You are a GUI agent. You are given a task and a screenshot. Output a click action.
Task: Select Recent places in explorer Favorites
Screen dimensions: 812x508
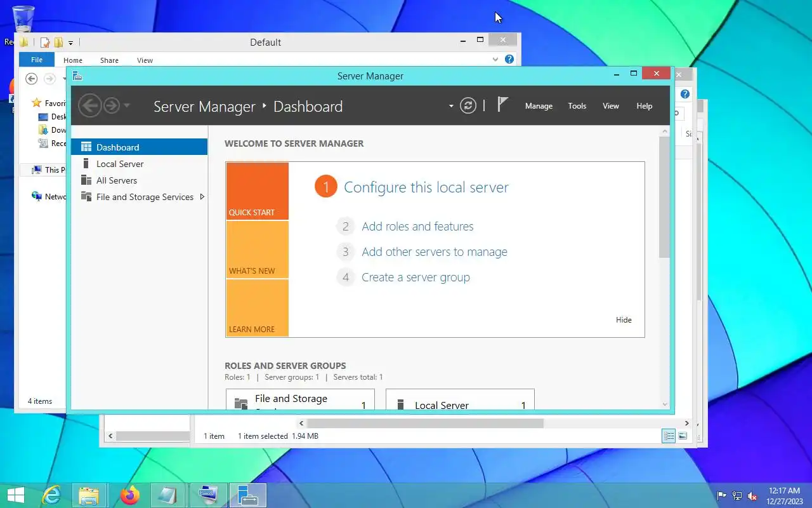[x=52, y=144]
